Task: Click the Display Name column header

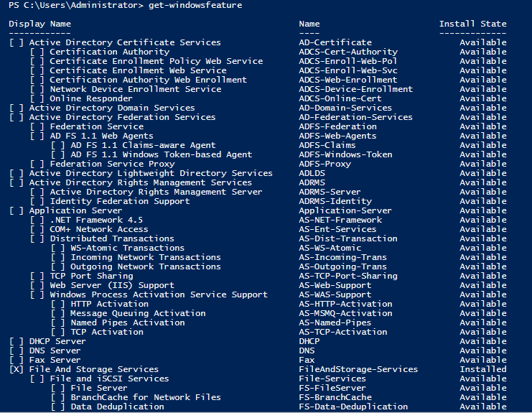Action: click(x=39, y=24)
